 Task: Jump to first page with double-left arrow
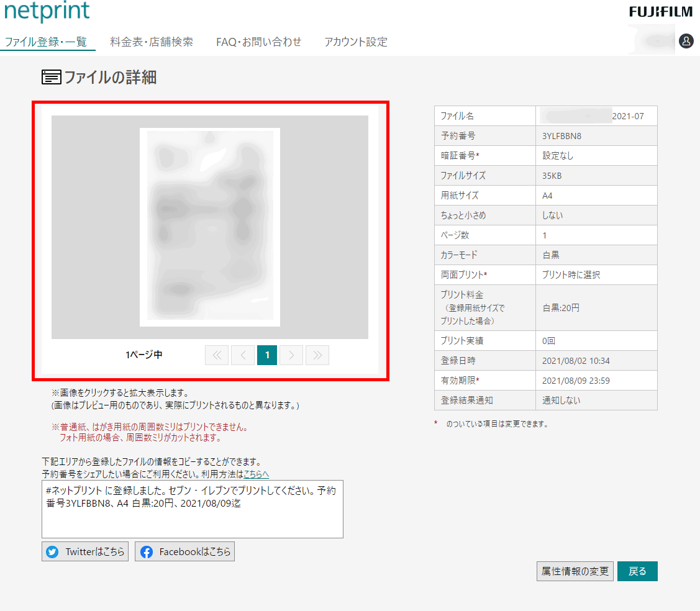click(216, 355)
